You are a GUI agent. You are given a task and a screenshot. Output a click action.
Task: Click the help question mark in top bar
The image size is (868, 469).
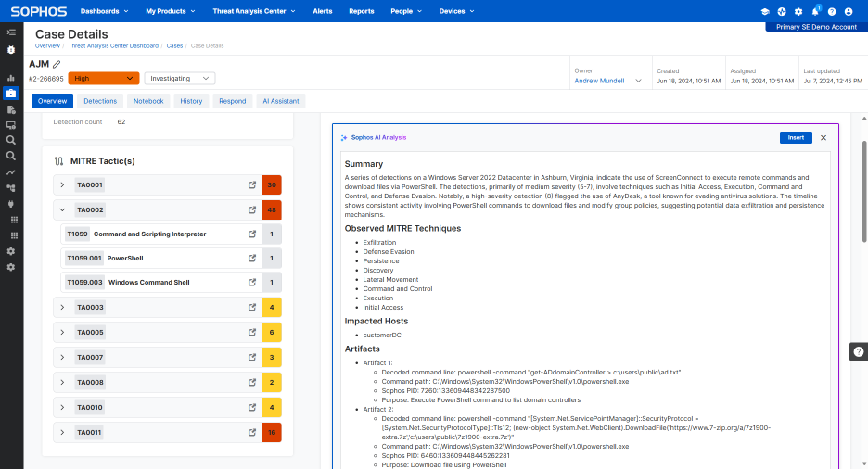click(832, 11)
